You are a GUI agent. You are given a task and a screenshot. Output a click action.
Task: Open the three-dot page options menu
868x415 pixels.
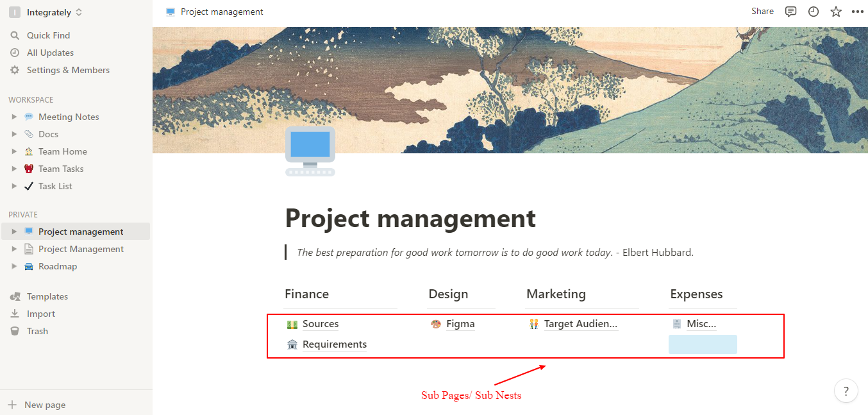point(858,12)
